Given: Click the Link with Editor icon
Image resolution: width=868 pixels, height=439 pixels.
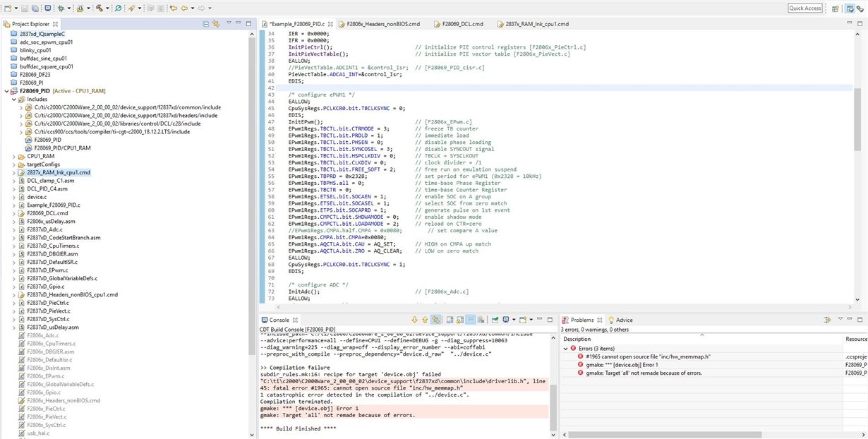Looking at the screenshot, I should [216, 23].
